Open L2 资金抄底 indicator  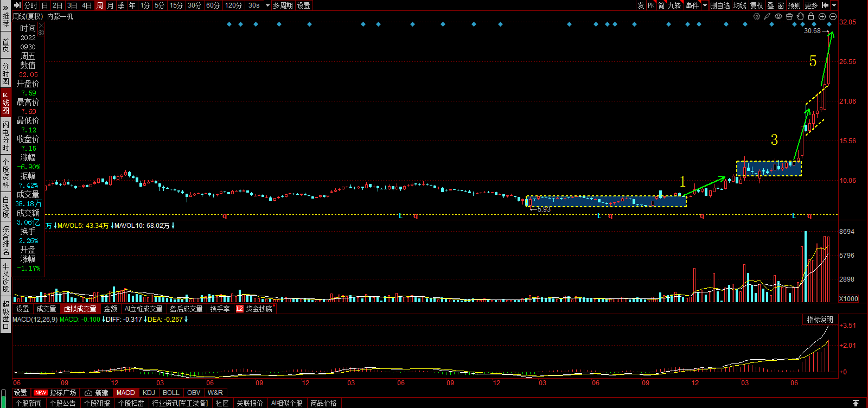[x=254, y=309]
